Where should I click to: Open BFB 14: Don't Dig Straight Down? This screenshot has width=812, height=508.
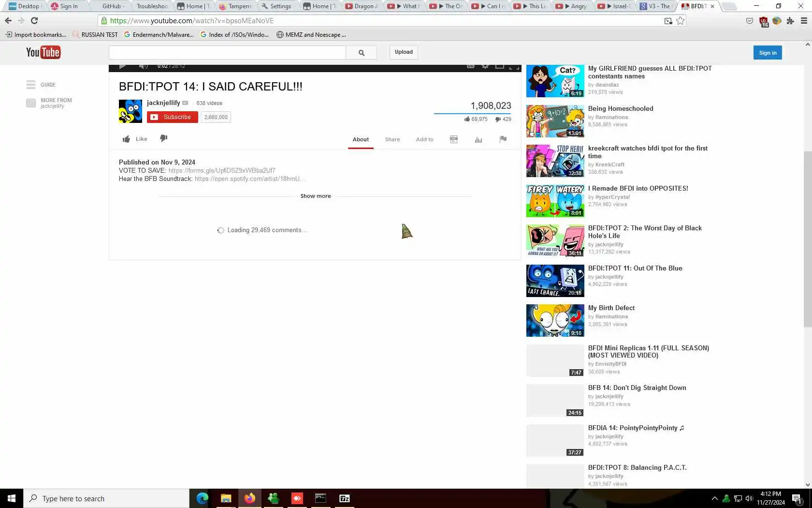[637, 388]
